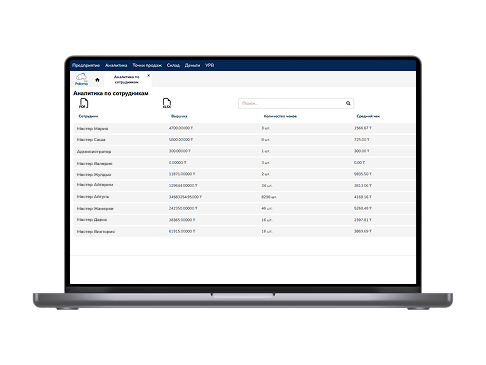Sort by the Выручка column header

[x=179, y=116]
